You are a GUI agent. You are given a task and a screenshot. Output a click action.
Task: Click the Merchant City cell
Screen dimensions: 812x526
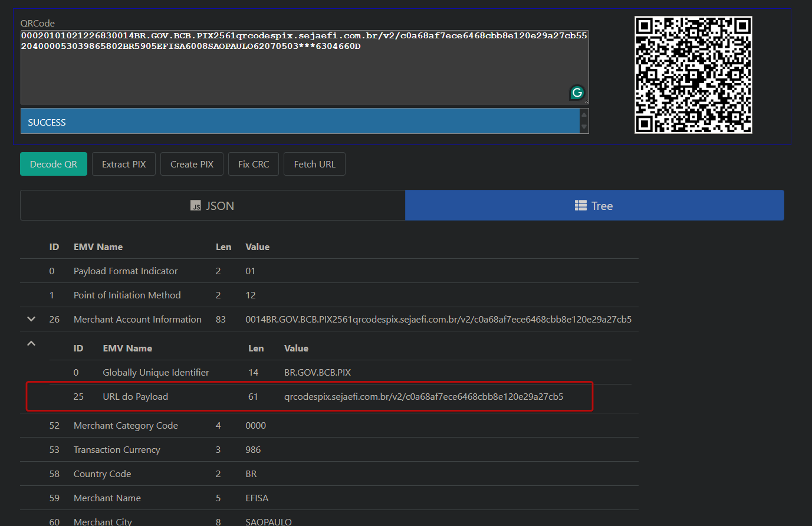click(x=103, y=521)
